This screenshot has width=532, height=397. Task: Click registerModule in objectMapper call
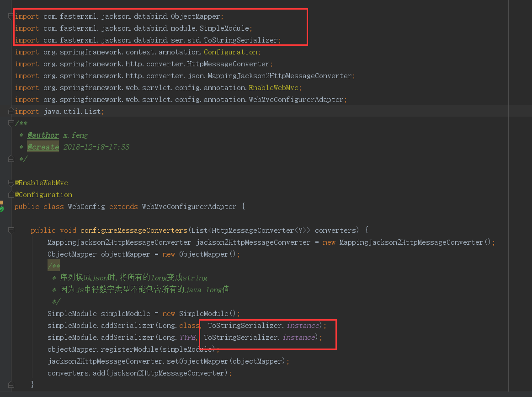click(x=130, y=349)
